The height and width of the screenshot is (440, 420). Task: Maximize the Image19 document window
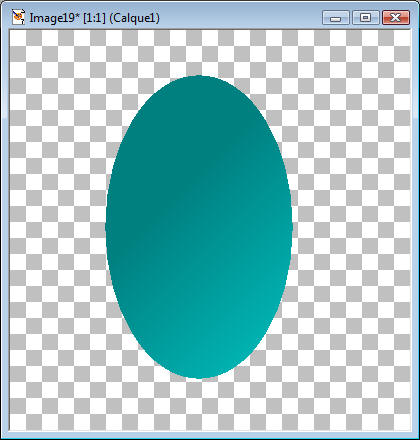pyautogui.click(x=366, y=18)
